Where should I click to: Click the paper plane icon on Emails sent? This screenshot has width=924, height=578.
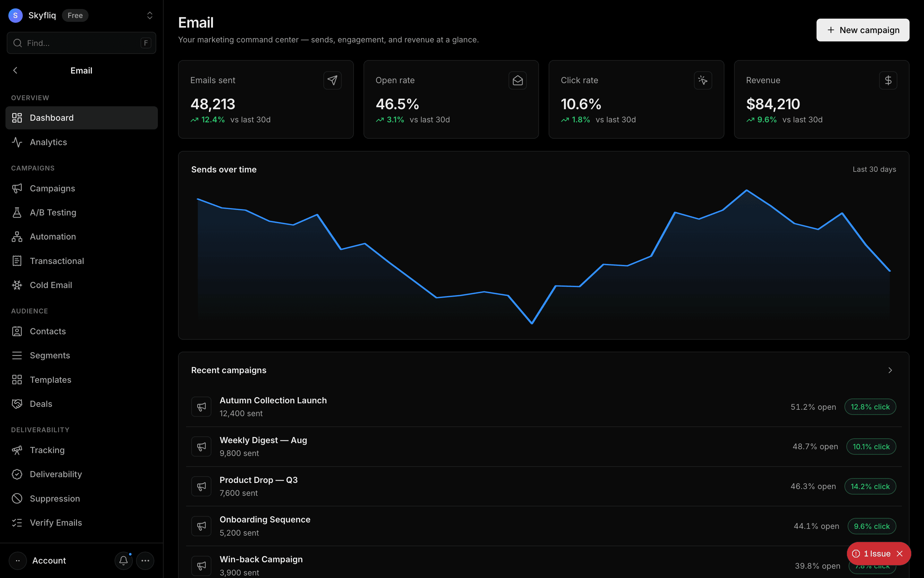coord(332,80)
